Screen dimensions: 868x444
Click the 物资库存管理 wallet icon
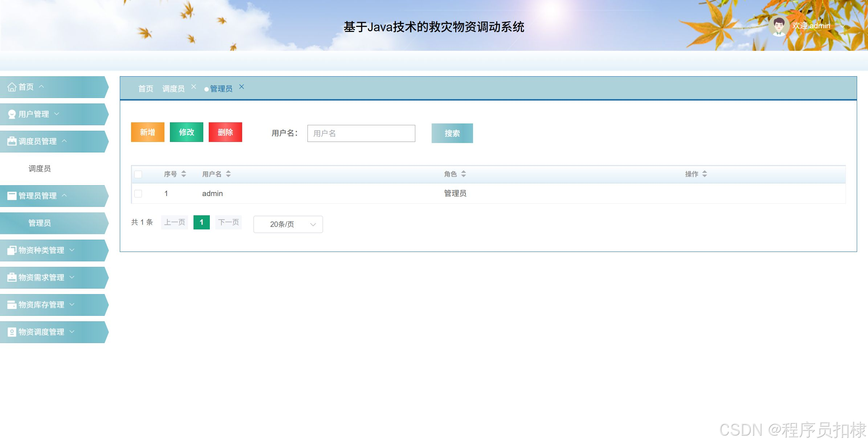tap(12, 305)
